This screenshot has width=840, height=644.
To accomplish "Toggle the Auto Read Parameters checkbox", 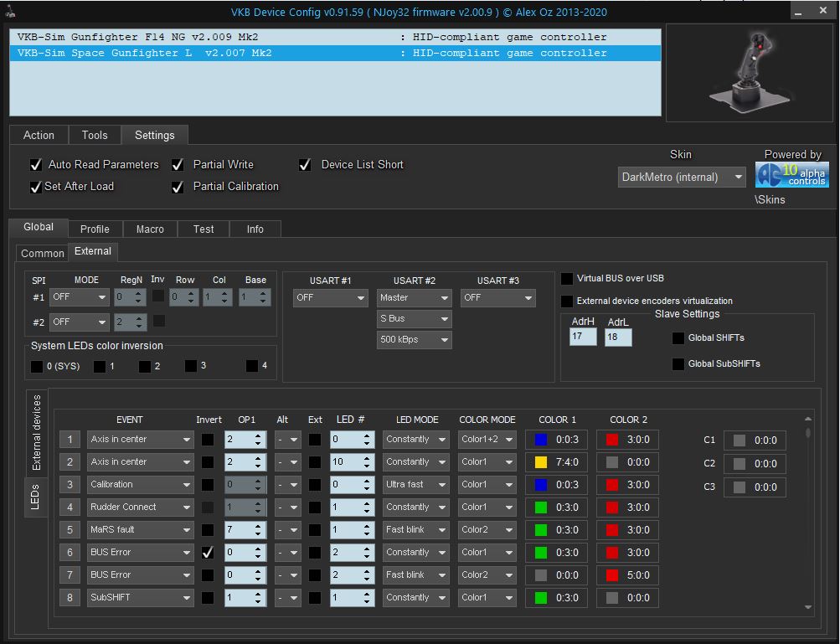I will point(36,165).
